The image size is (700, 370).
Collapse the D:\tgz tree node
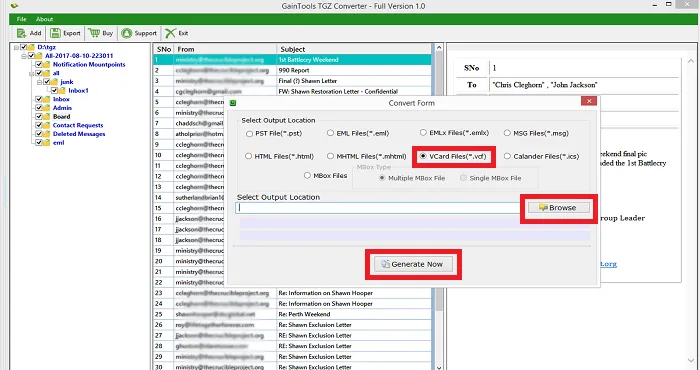coord(17,47)
